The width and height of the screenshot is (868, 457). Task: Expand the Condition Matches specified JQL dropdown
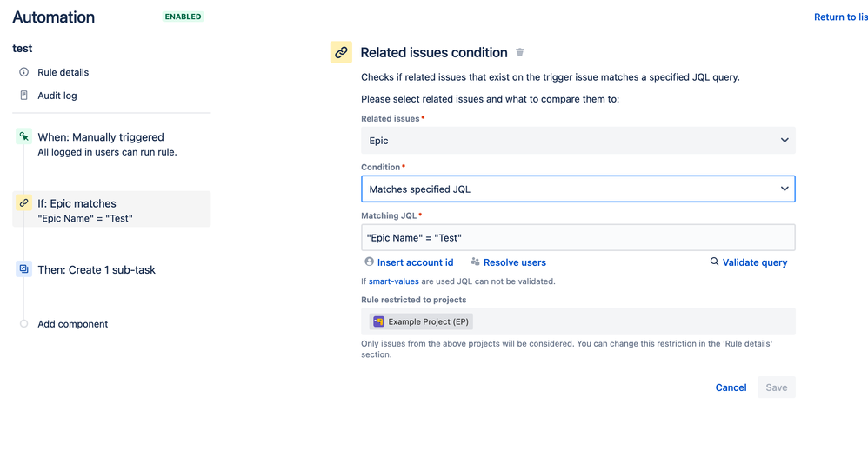pyautogui.click(x=578, y=189)
